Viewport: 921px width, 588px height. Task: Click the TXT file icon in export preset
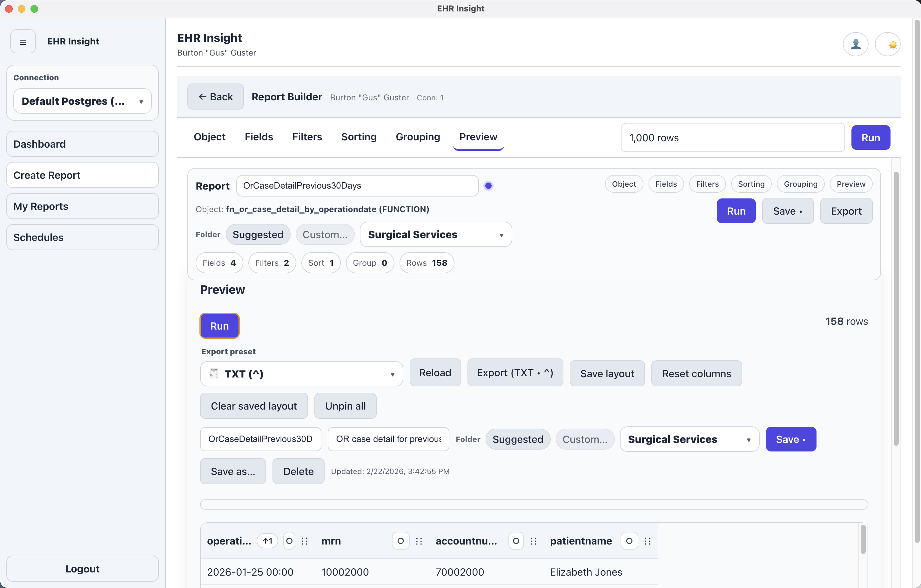(x=213, y=373)
